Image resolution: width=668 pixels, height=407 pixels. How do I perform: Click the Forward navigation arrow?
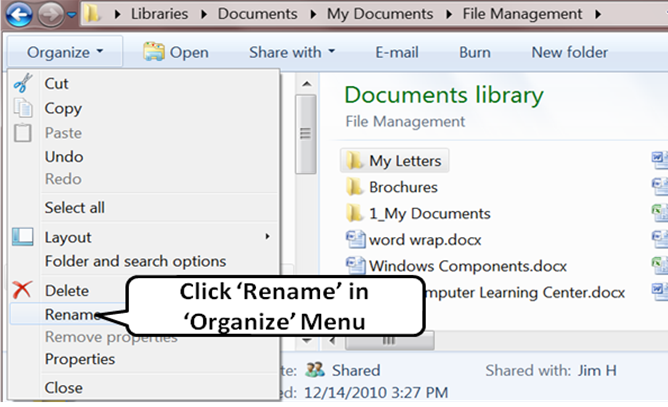(x=50, y=14)
